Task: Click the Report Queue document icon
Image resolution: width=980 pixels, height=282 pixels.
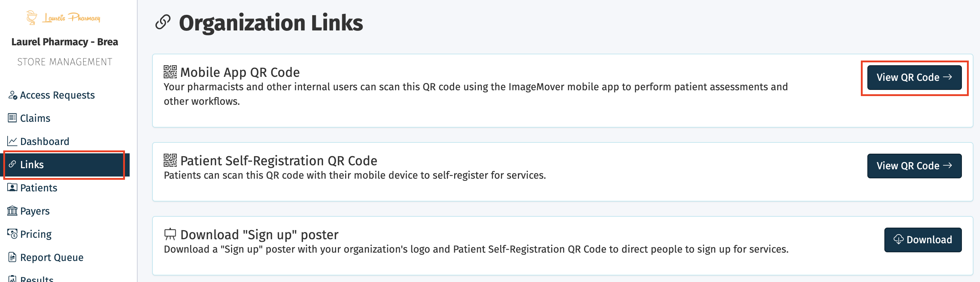Action: tap(12, 257)
